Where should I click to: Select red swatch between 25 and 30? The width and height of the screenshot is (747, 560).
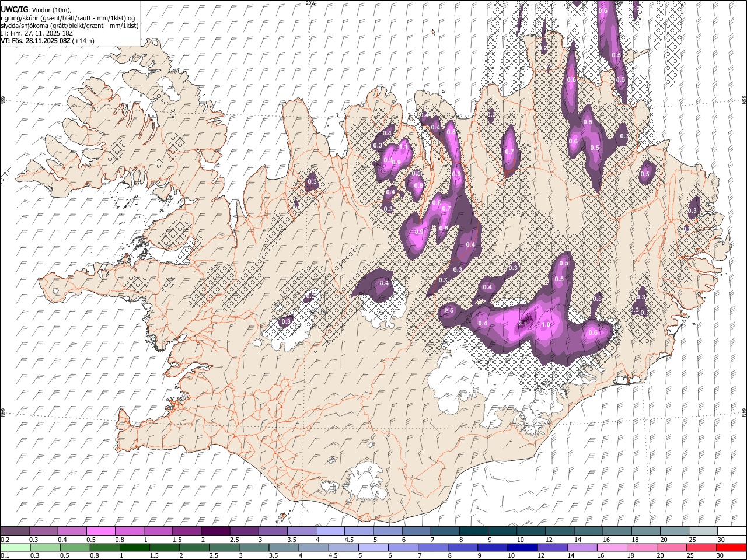tap(701, 548)
